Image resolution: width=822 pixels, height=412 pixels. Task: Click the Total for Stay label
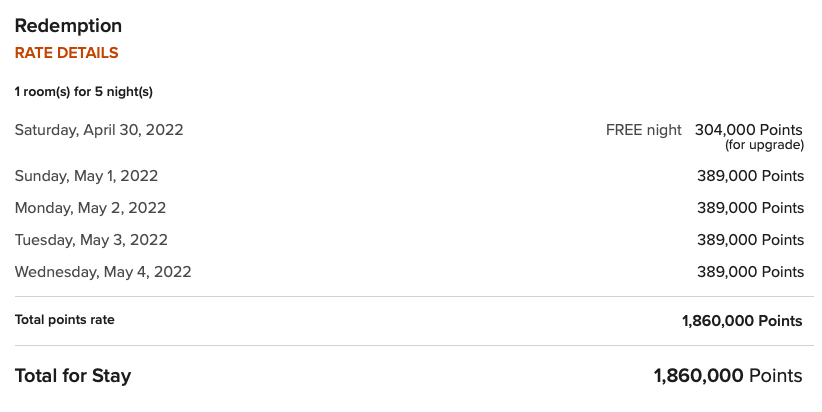tap(73, 376)
